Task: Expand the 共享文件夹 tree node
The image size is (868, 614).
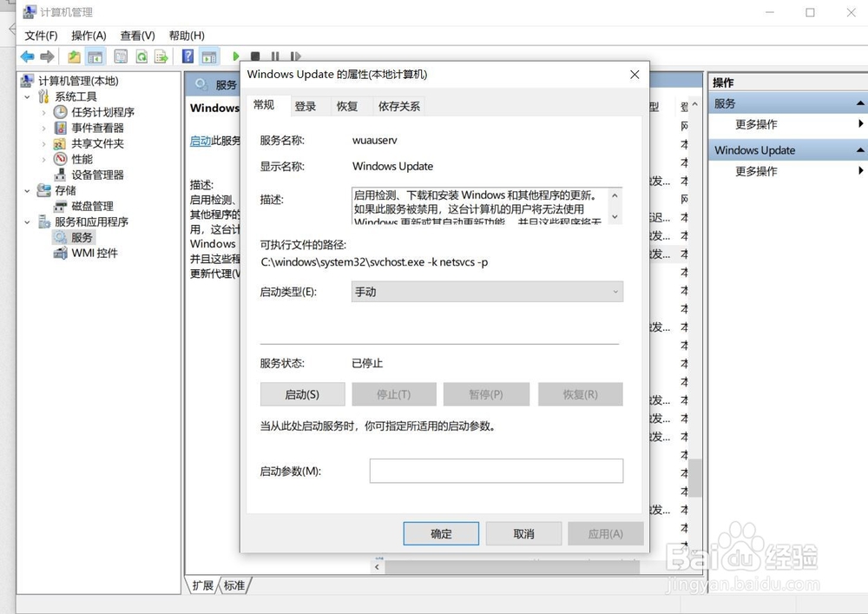Action: 43,144
